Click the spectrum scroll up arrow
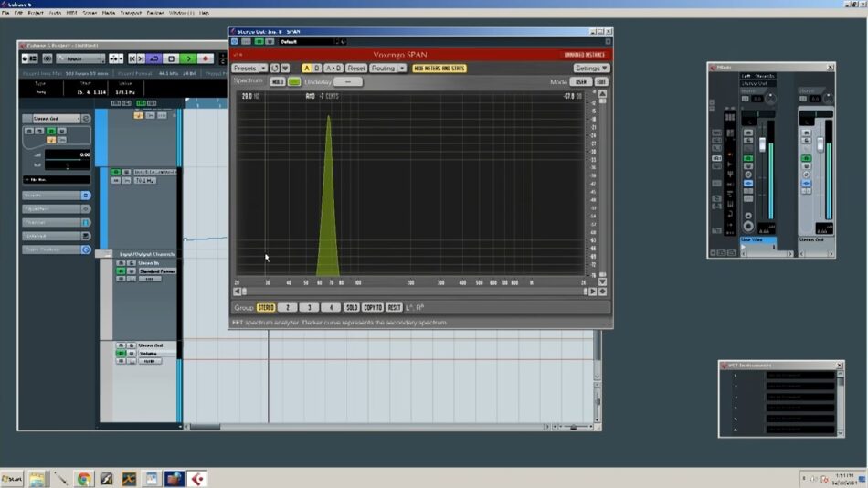The width and height of the screenshot is (868, 488). [x=602, y=94]
